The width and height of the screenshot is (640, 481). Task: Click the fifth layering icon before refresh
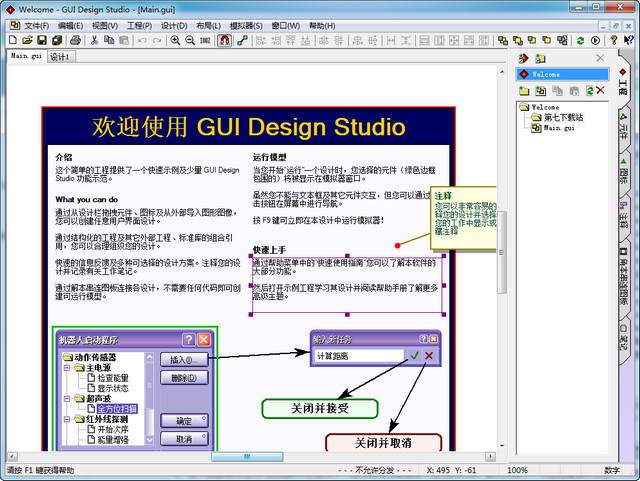(562, 40)
